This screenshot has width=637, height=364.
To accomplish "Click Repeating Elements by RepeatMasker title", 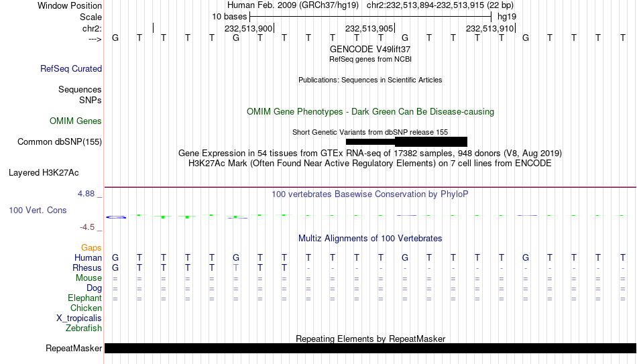I will [x=370, y=339].
